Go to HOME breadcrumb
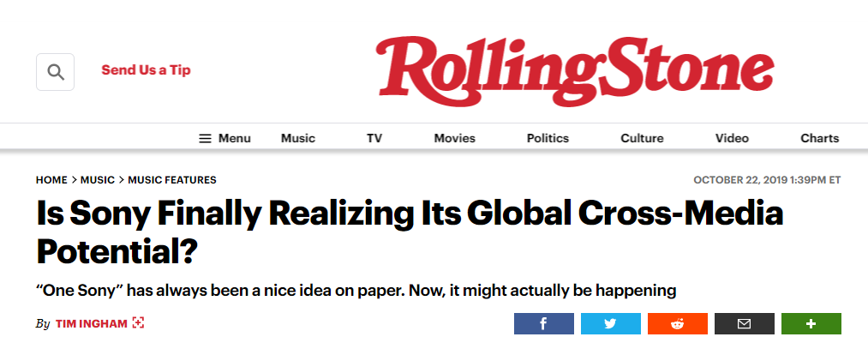The image size is (868, 349). coord(51,180)
